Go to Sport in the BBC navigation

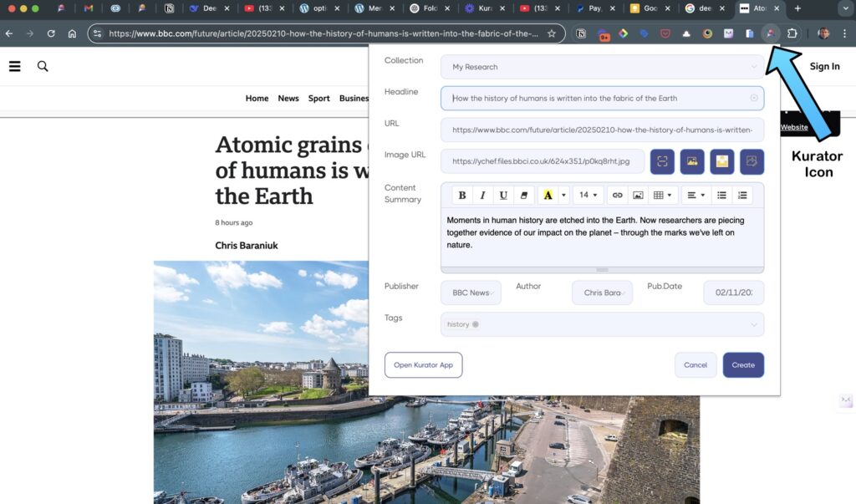pyautogui.click(x=318, y=98)
